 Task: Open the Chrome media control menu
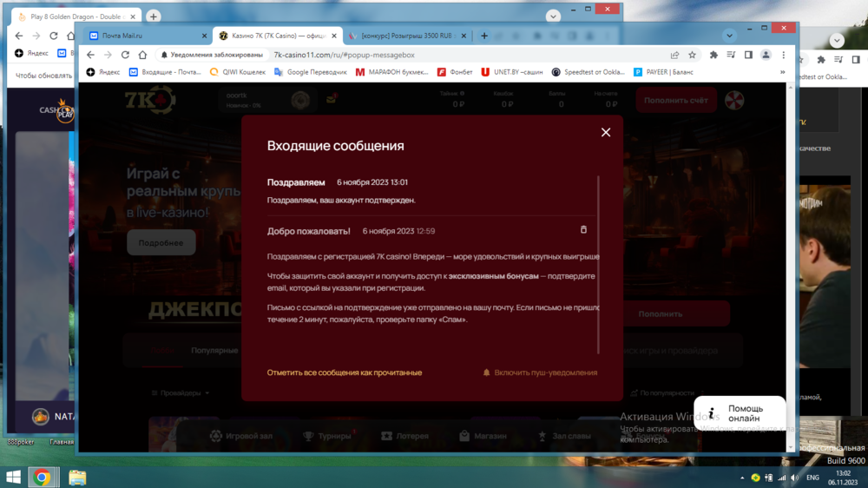[x=731, y=55]
